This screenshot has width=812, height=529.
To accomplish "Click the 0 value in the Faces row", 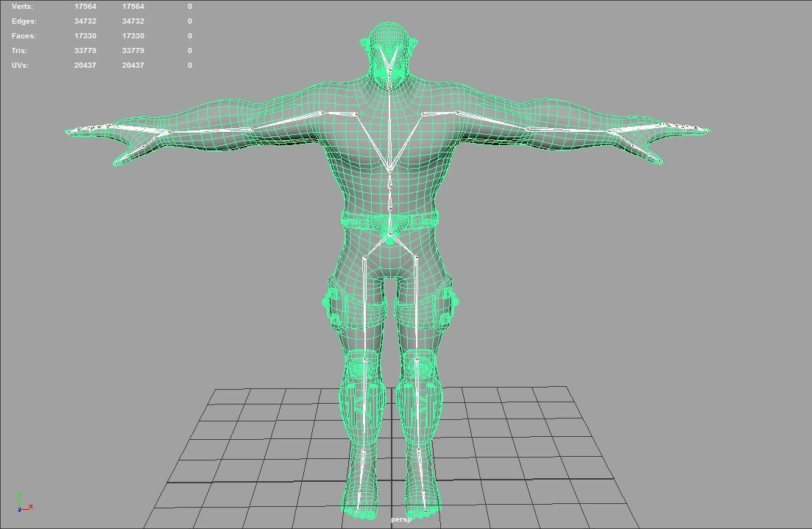I will (190, 36).
